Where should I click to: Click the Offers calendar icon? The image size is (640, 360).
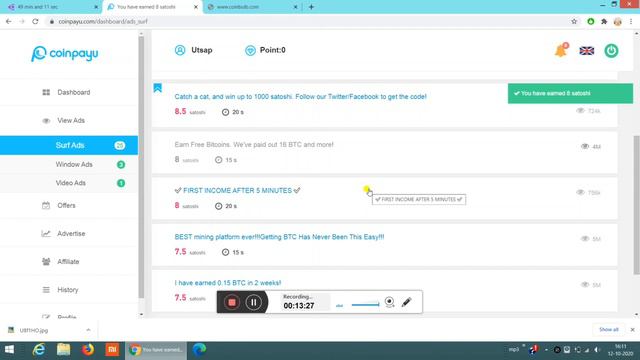(x=46, y=205)
